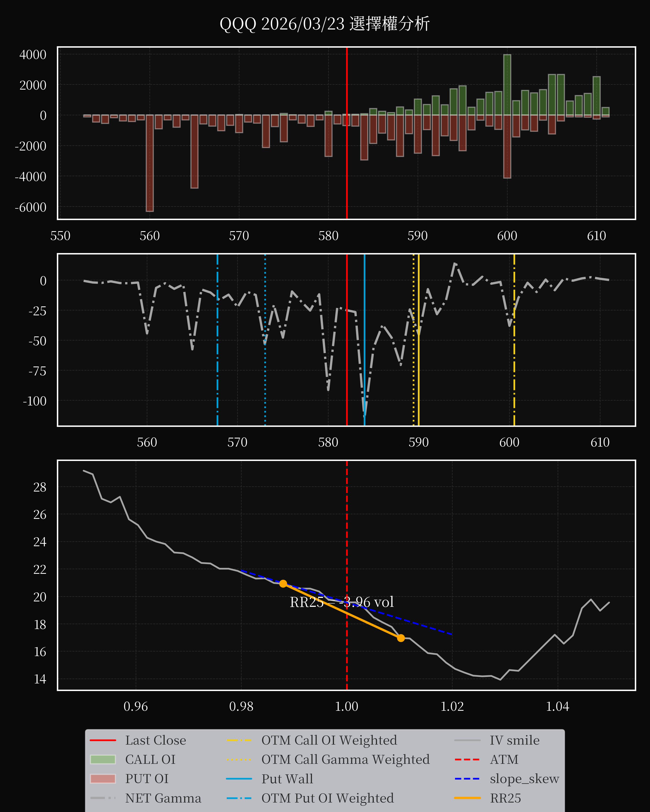Select the 'PUT OI' legend label
The image size is (650, 812).
click(147, 779)
